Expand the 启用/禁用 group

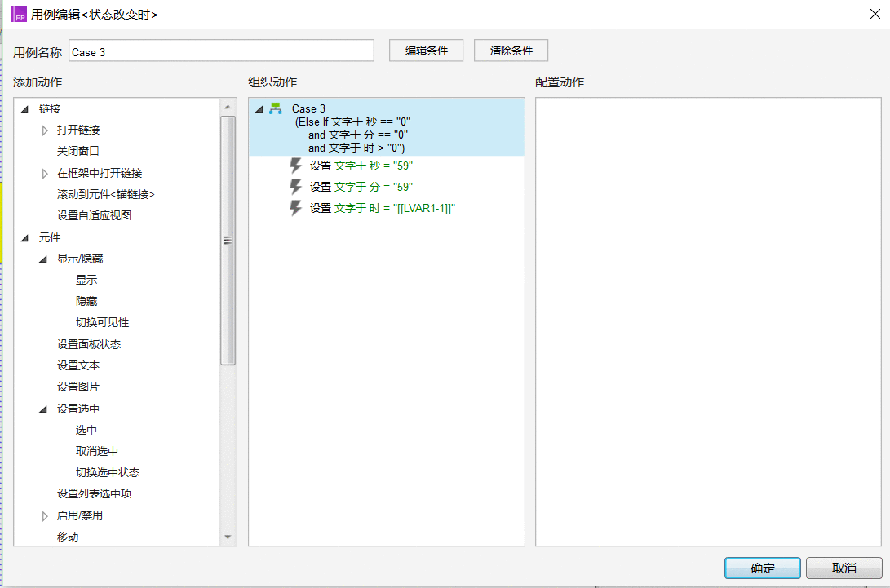(45, 516)
